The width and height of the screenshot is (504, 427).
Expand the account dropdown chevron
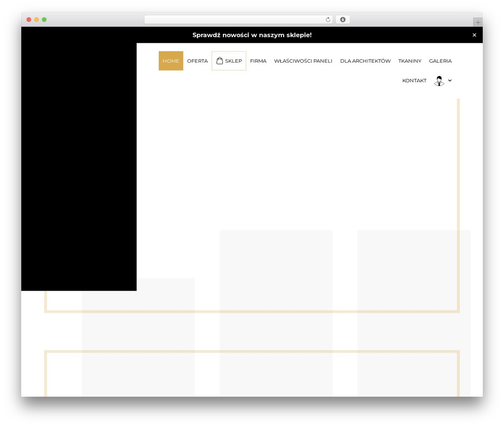coord(450,80)
